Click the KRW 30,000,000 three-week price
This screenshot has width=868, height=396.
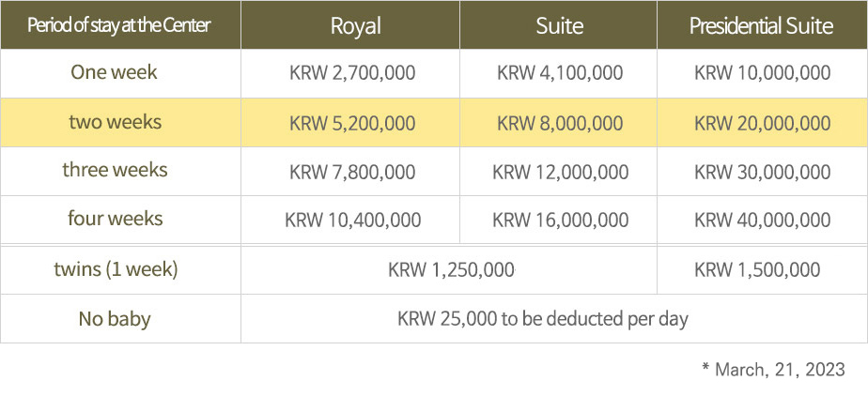(x=762, y=172)
